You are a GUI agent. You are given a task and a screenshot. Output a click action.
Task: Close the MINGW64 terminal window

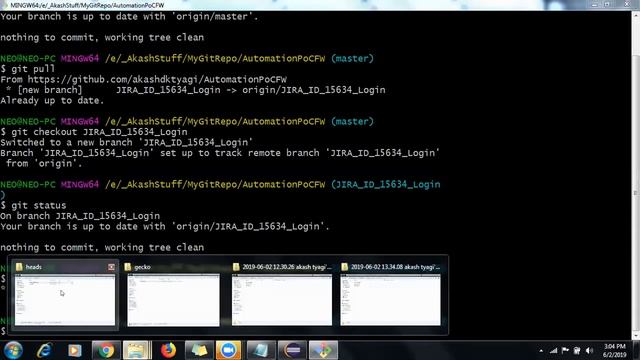pyautogui.click(x=627, y=4)
